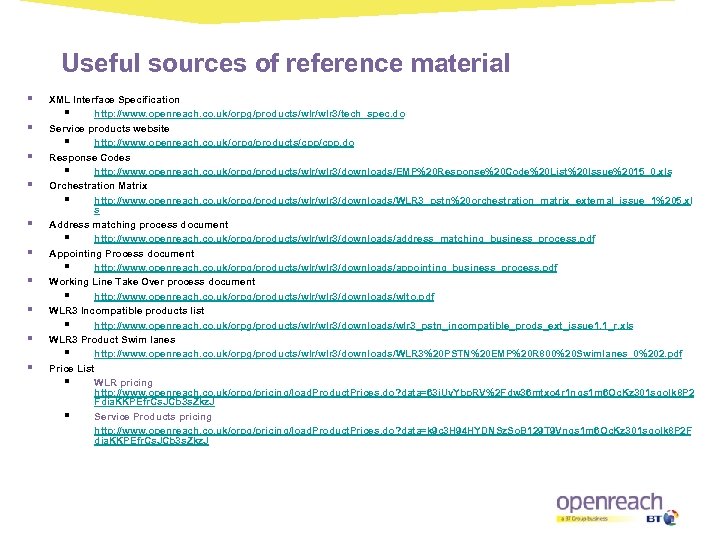Select the 'Price List' heading

click(72, 368)
